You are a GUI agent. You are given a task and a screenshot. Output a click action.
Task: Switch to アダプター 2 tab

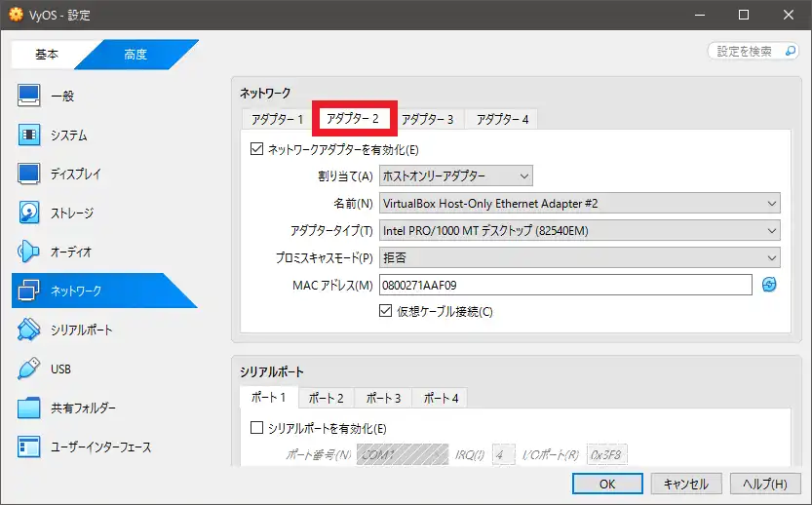[353, 119]
